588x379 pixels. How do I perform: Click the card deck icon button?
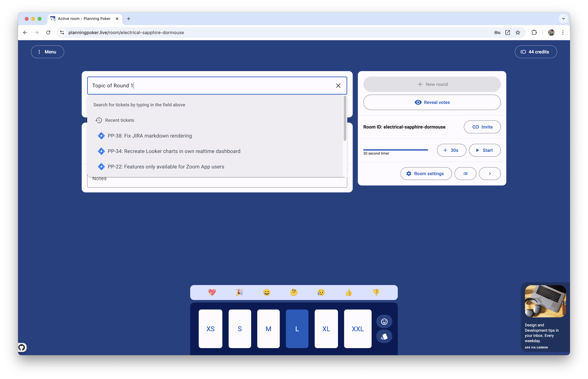(x=384, y=336)
